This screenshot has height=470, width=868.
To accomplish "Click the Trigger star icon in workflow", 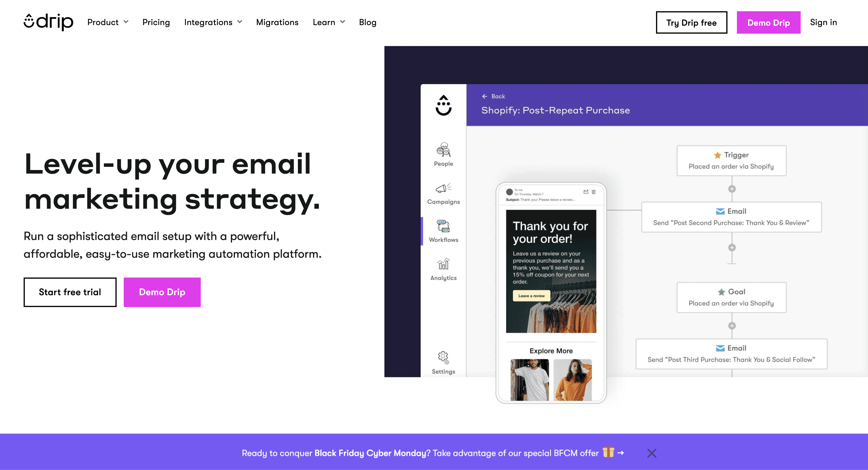I will (716, 154).
